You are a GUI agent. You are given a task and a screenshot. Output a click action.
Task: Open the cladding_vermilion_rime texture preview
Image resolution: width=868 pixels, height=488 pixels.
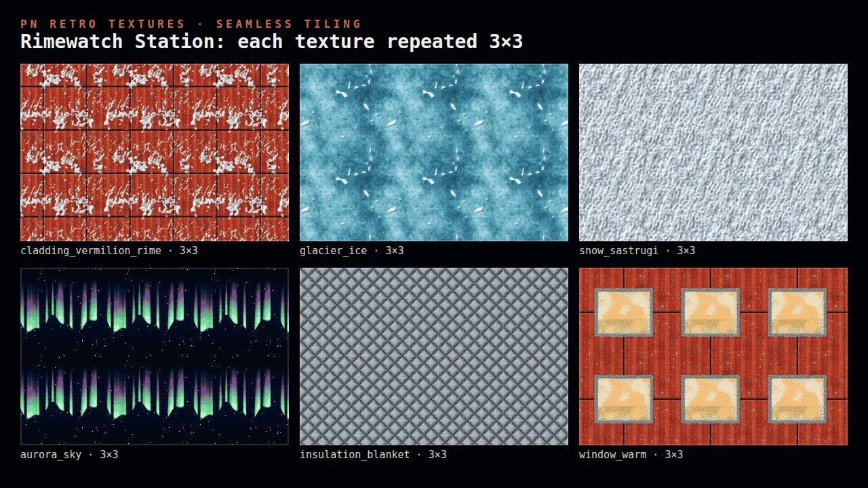coord(155,152)
